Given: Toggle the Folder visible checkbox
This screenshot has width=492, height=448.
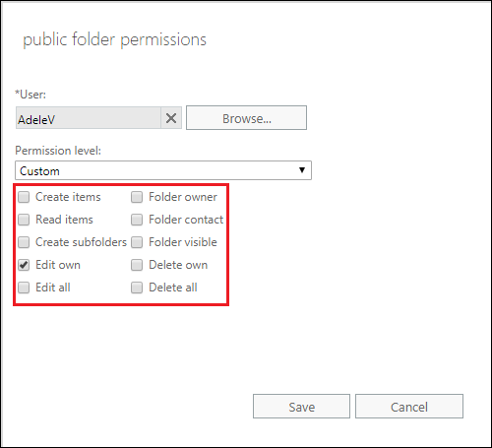Looking at the screenshot, I should (x=137, y=242).
